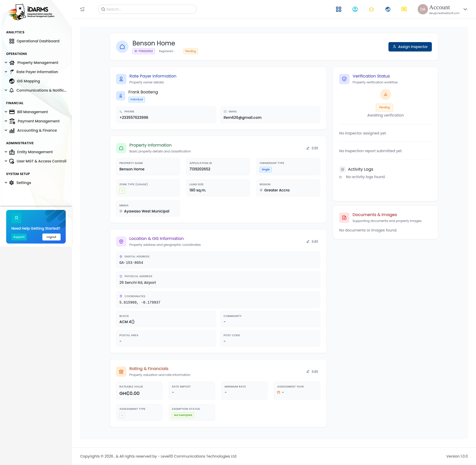Viewport: 476px width, 465px height.
Task: Click the Assign Inspector button
Action: point(410,47)
